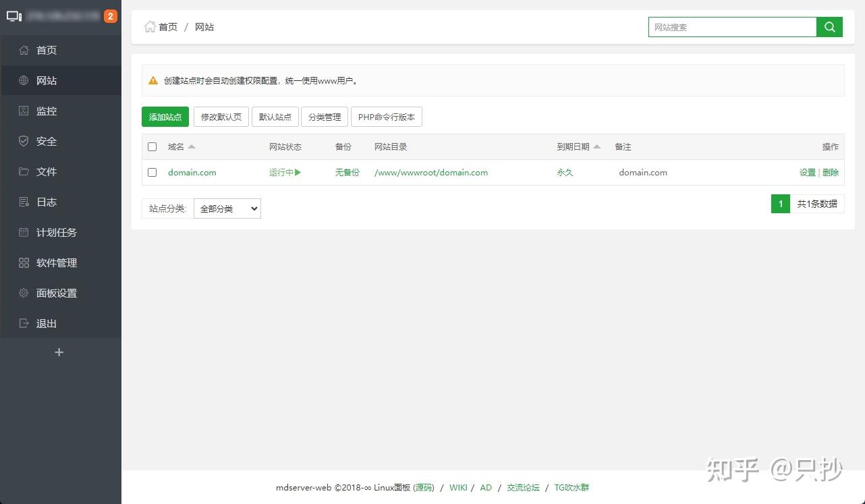Check the select-all checkbox in the table header
The height and width of the screenshot is (504, 865).
152,146
